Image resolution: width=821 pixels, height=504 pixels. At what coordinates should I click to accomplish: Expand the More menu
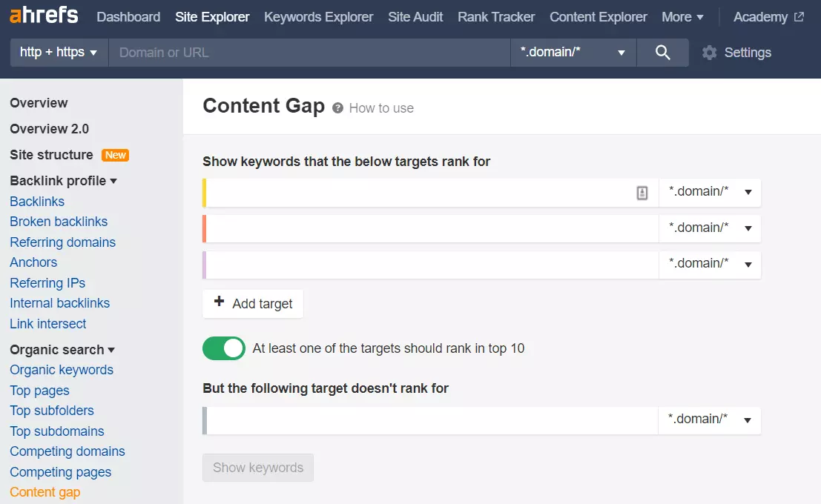coord(682,17)
